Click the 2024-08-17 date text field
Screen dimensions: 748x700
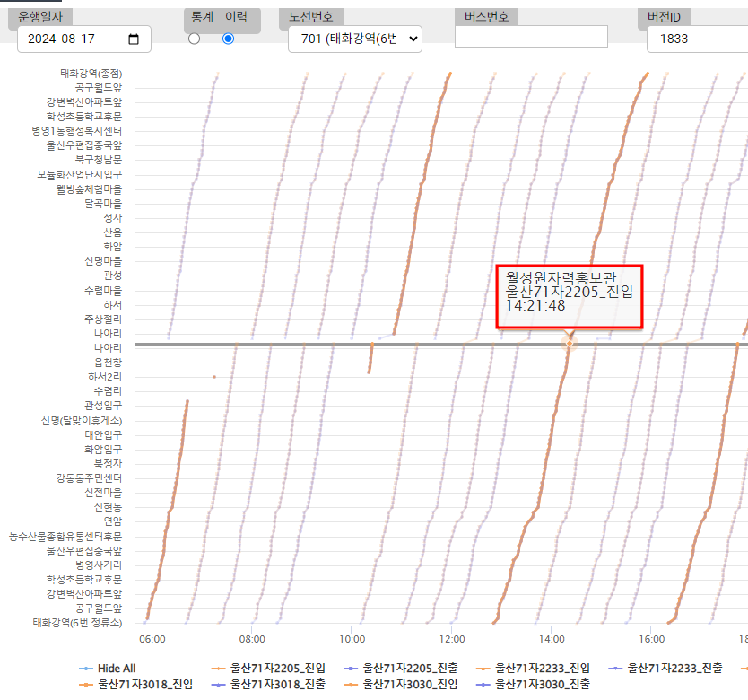point(67,39)
